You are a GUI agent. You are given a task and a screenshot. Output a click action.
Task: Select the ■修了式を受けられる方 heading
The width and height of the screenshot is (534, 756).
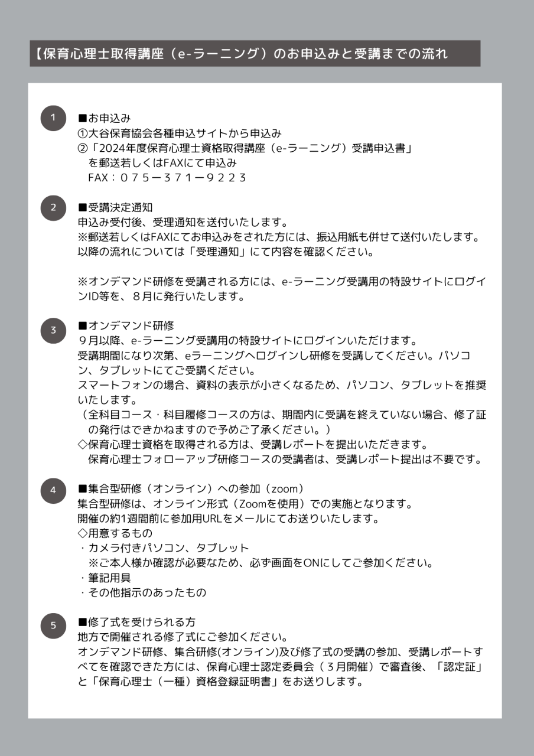[x=137, y=623]
